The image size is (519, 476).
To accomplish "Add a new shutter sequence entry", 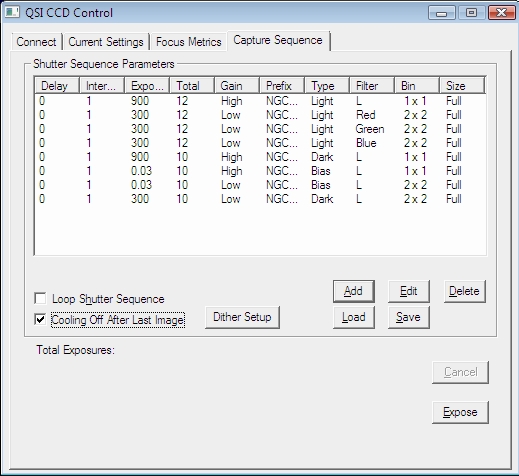I will click(354, 291).
